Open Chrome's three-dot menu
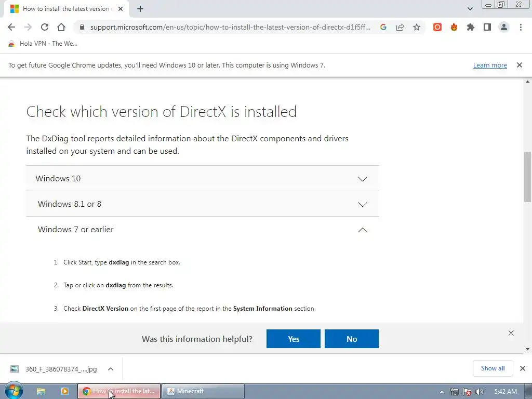This screenshot has width=532, height=399. pyautogui.click(x=521, y=27)
